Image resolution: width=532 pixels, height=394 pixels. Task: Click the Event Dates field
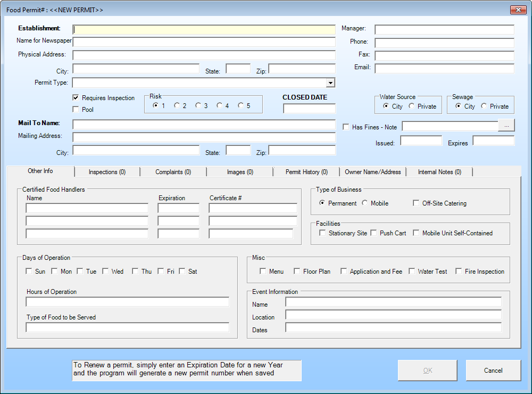[394, 327]
